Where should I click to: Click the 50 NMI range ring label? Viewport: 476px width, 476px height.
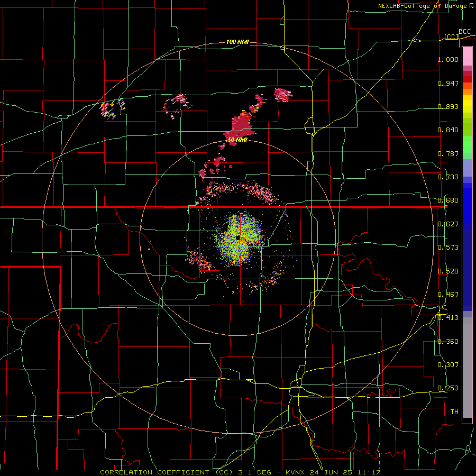(x=237, y=140)
